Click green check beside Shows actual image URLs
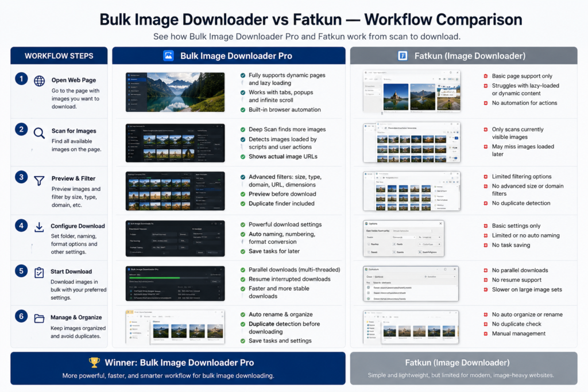 (x=243, y=157)
